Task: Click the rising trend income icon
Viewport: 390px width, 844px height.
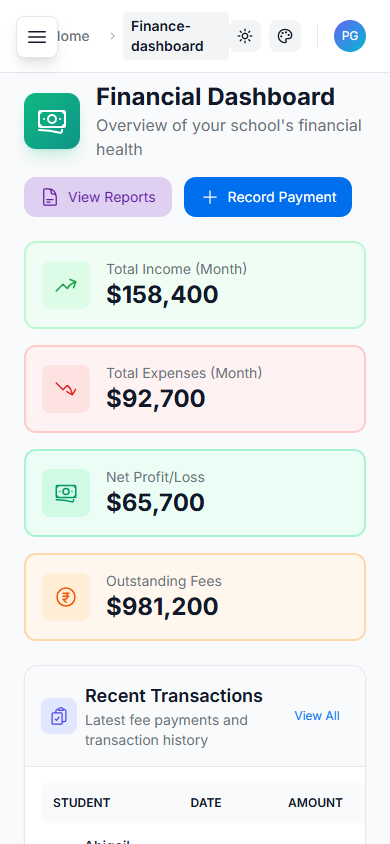Action: (x=66, y=285)
